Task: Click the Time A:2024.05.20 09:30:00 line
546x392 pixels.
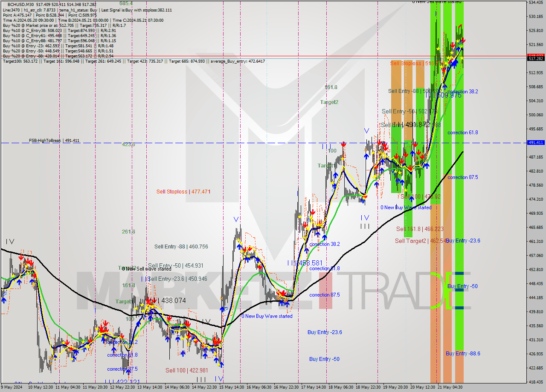Action: click(84, 20)
